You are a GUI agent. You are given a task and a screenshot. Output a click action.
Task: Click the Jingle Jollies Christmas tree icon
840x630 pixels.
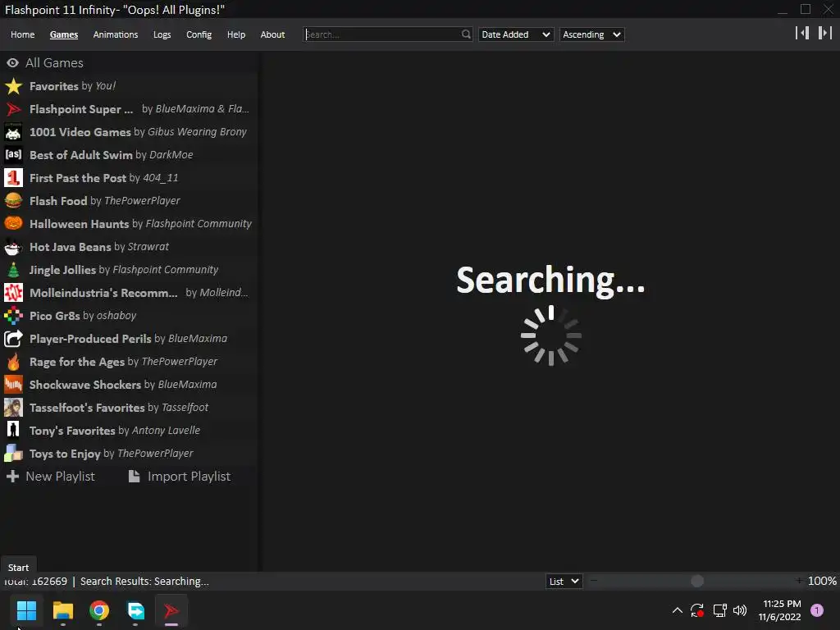tap(13, 270)
